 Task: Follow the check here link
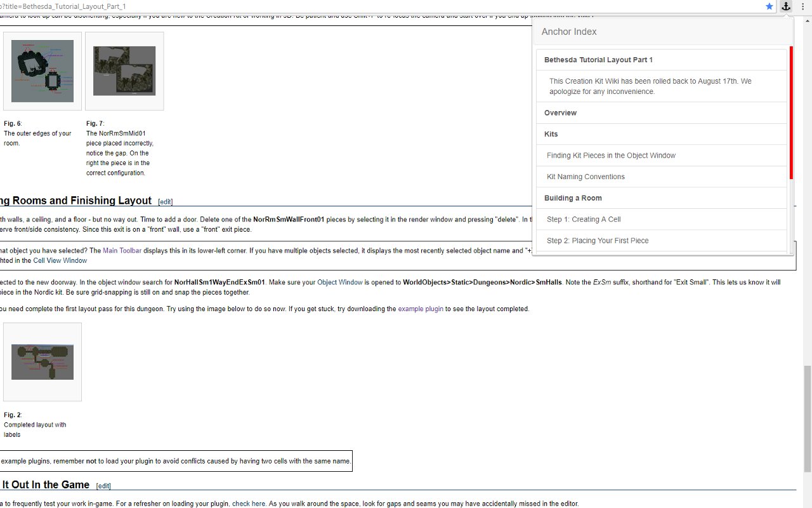click(x=249, y=504)
